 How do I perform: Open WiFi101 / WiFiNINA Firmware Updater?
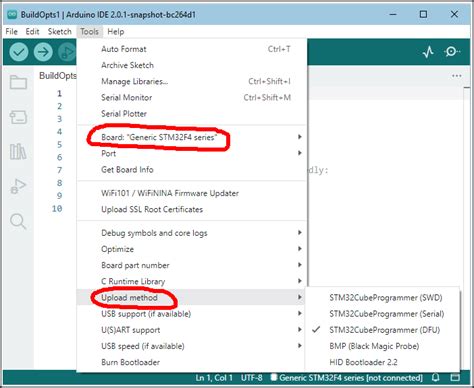(x=192, y=193)
